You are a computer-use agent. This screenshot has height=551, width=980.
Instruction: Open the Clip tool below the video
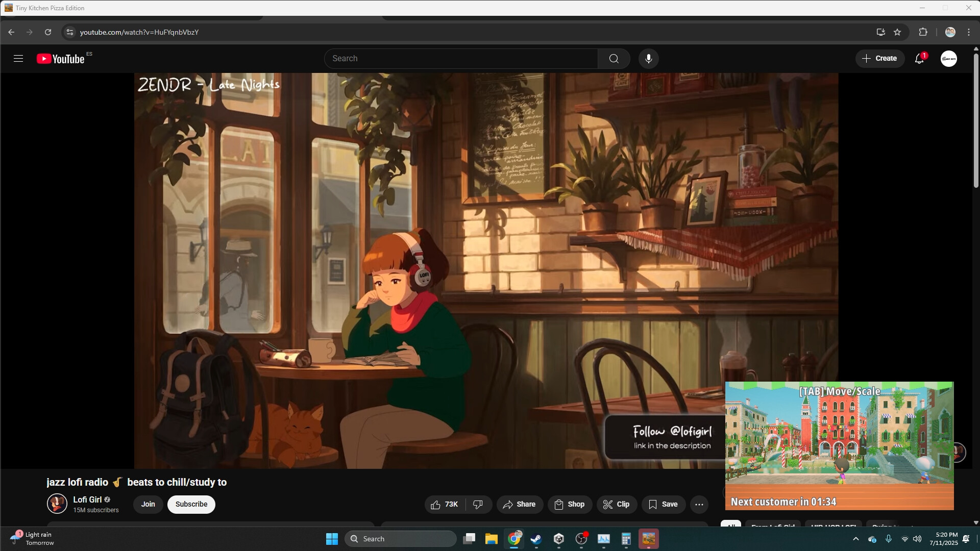[617, 504]
